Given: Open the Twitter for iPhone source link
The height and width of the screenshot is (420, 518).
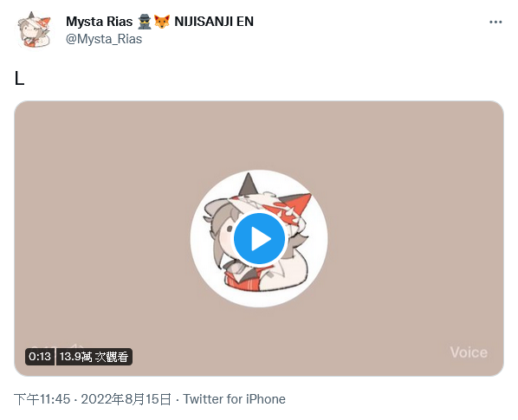Looking at the screenshot, I should (x=234, y=399).
